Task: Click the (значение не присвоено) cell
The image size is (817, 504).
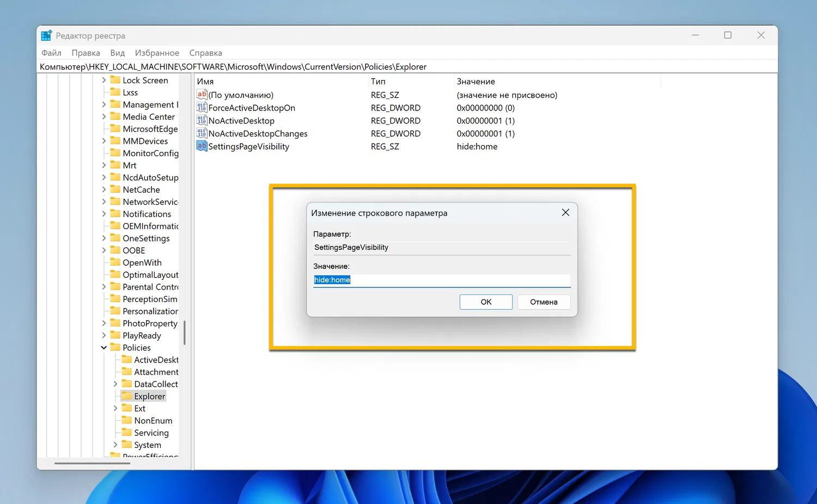Action: point(507,95)
